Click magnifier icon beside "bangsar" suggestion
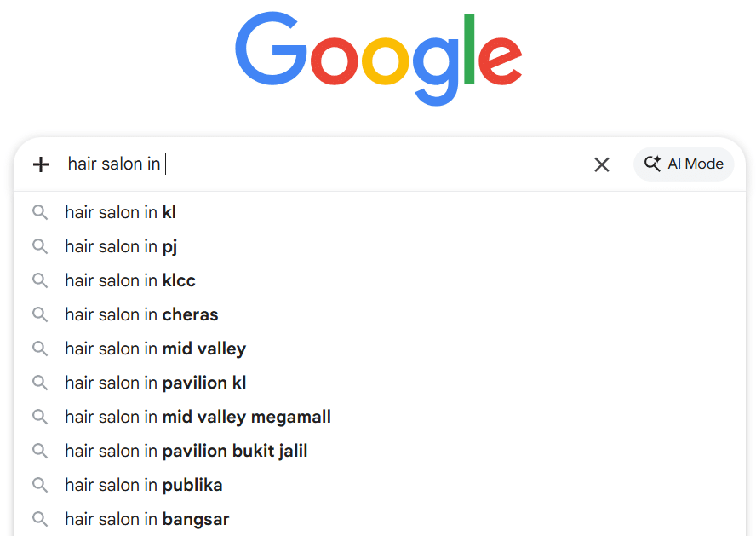 click(x=40, y=519)
